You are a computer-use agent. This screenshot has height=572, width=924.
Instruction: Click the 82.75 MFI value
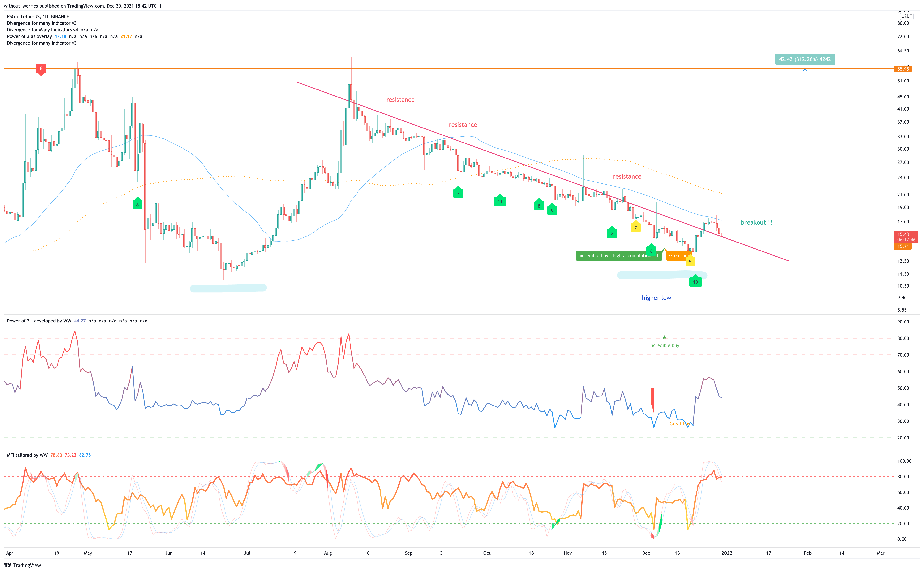[x=85, y=455]
